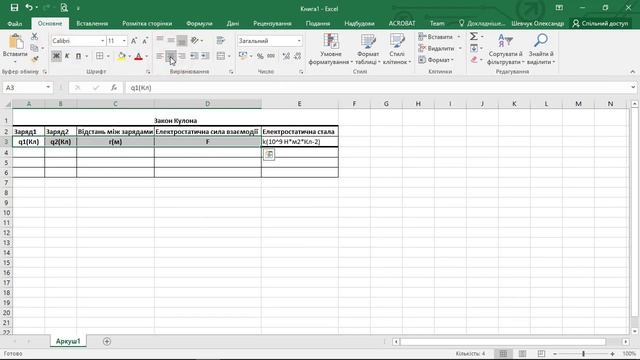Click the Increase Indent icon
The image size is (640, 360).
pyautogui.click(x=205, y=56)
